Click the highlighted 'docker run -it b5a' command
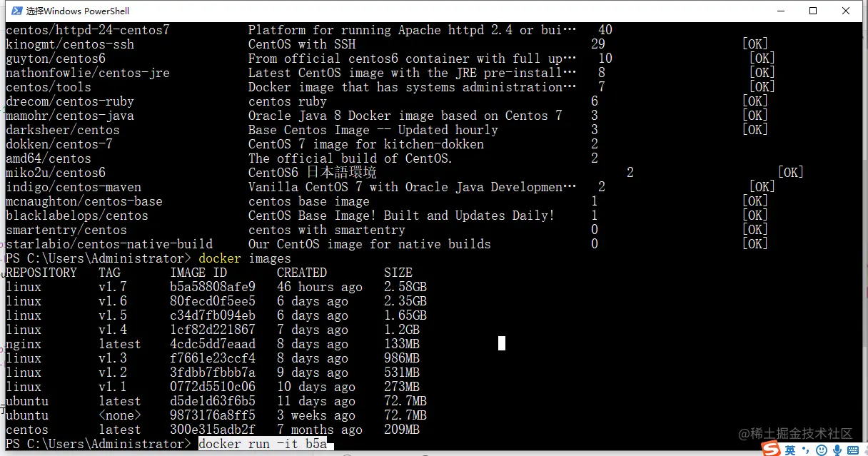The width and height of the screenshot is (868, 456). (263, 444)
